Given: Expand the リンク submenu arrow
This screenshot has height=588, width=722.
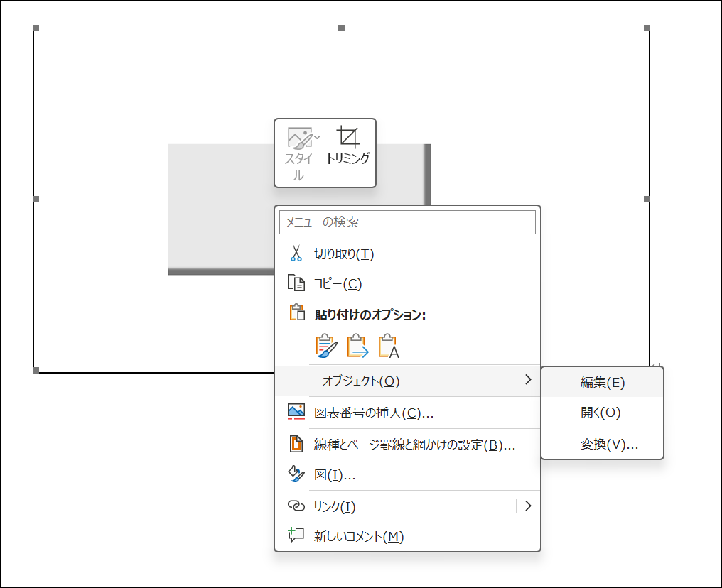Looking at the screenshot, I should point(528,506).
